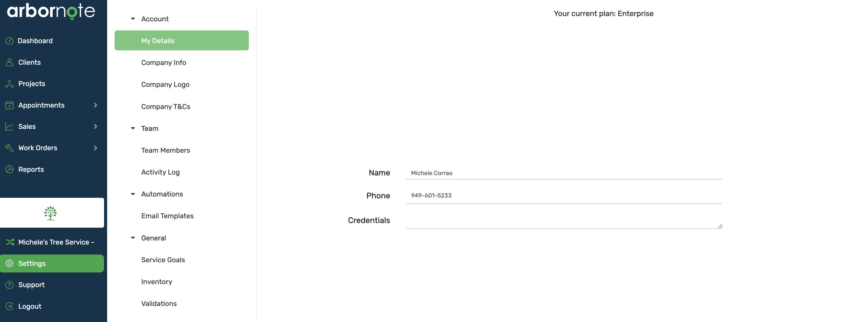Open the Dashboard page
The width and height of the screenshot is (868, 322).
[35, 41]
